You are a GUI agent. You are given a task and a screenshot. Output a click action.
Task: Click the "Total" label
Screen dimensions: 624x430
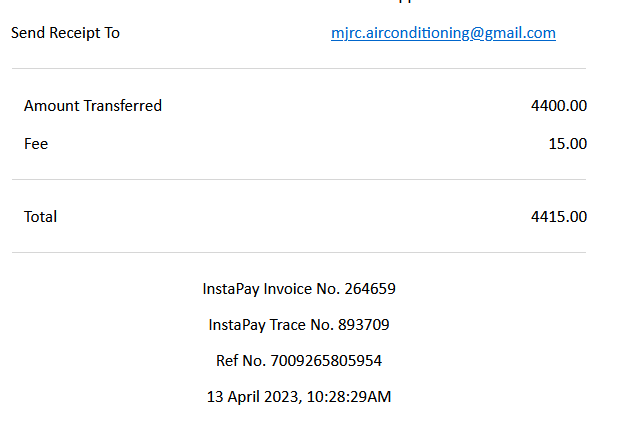[x=41, y=217]
